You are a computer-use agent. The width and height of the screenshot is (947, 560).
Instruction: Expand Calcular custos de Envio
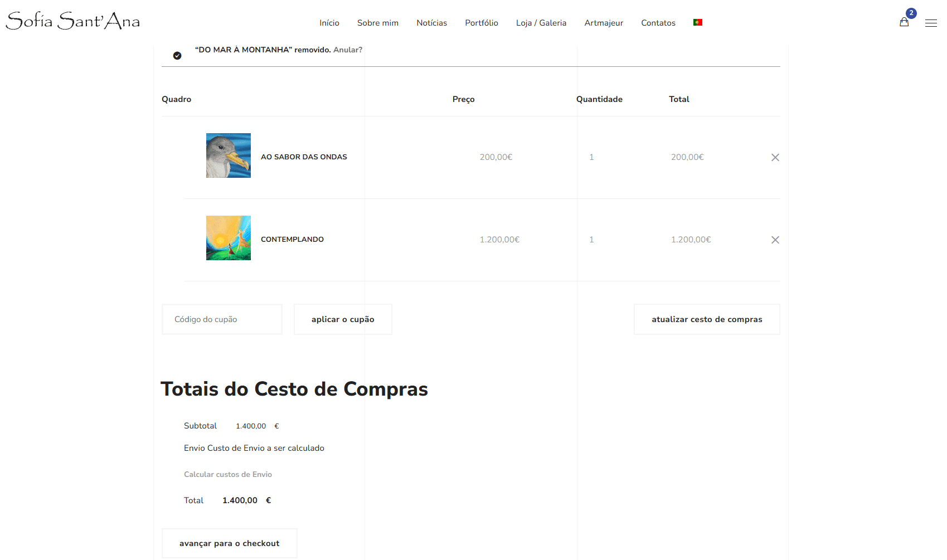(228, 475)
